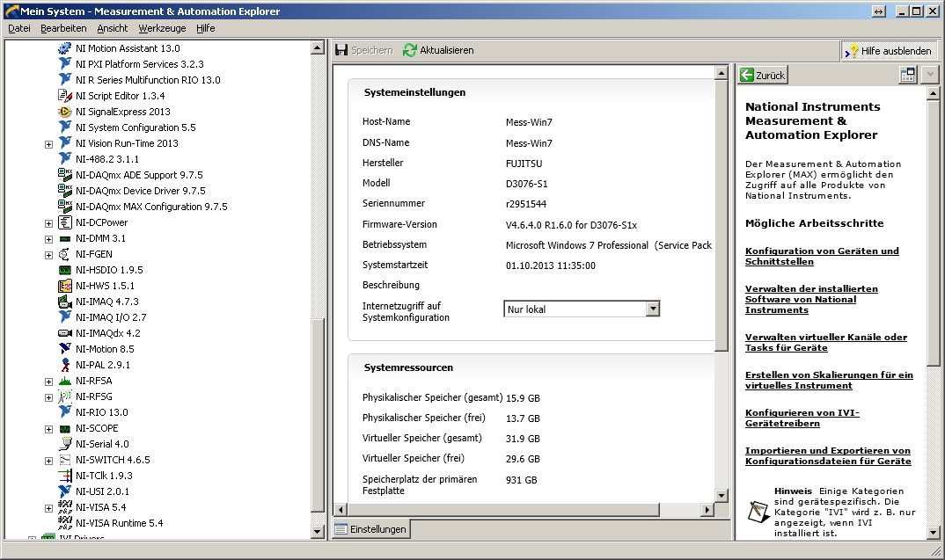The width and height of the screenshot is (945, 560).
Task: Click the NI-DCPower icon
Action: [64, 222]
